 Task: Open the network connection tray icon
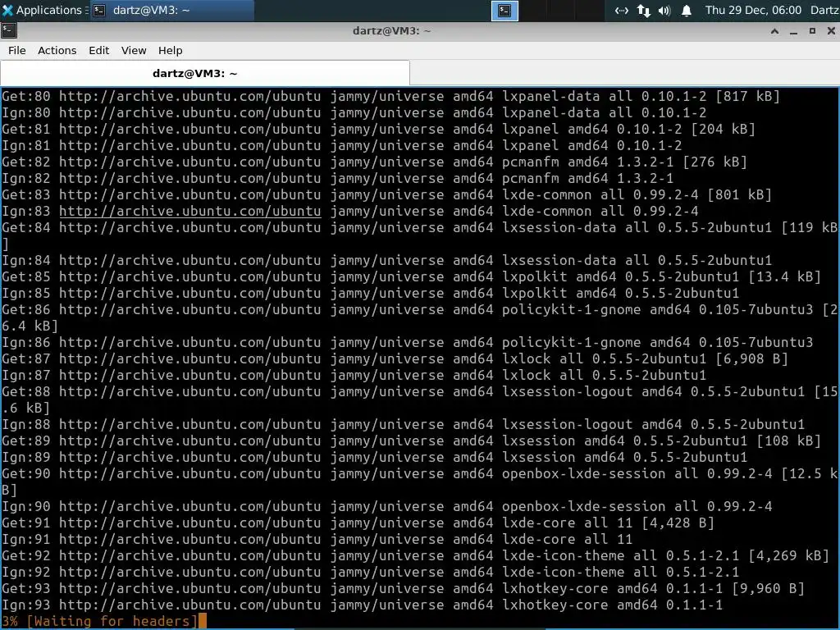622,11
